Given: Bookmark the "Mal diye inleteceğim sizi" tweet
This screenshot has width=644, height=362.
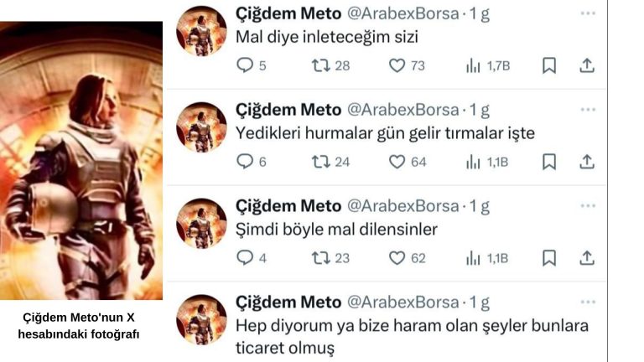Looking at the screenshot, I should click(x=549, y=65).
